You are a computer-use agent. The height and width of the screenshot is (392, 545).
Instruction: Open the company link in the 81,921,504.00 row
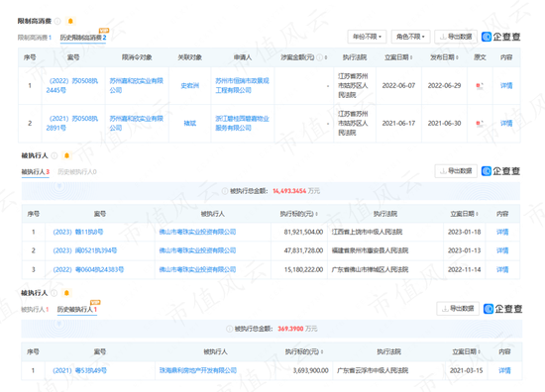tap(197, 232)
